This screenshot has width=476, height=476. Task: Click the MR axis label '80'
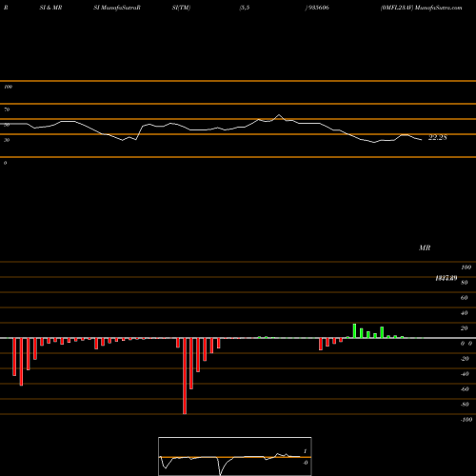click(465, 283)
